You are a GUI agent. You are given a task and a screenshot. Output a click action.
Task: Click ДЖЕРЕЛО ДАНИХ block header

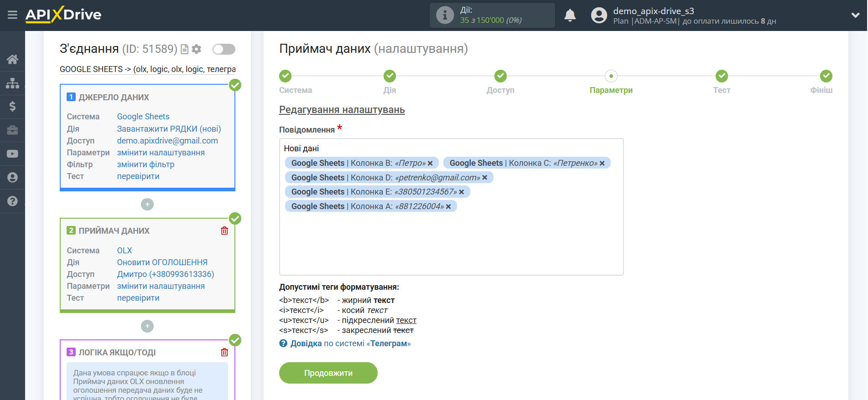[x=114, y=97]
